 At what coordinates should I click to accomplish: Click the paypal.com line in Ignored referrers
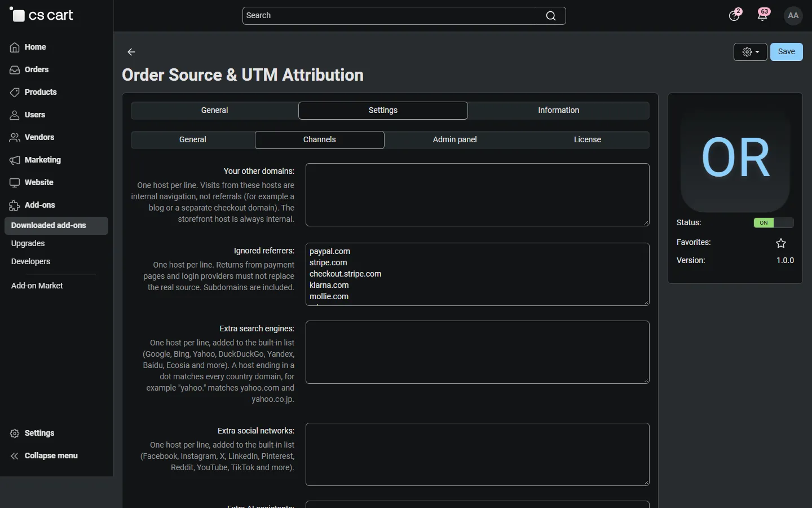coord(330,252)
